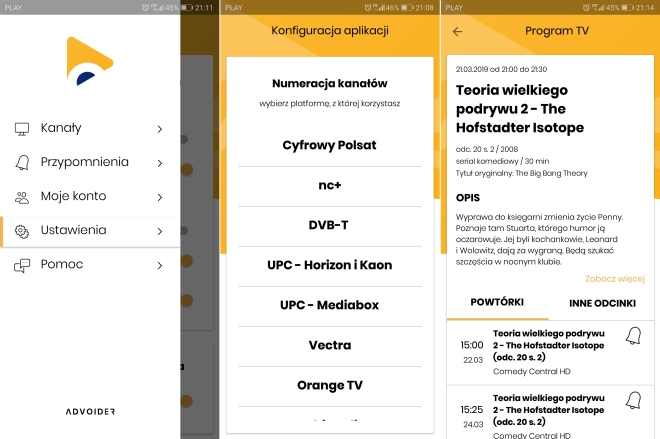Click the TV monitor icon beside Kanały
Viewport: 660px width, 439px height.
tap(22, 128)
